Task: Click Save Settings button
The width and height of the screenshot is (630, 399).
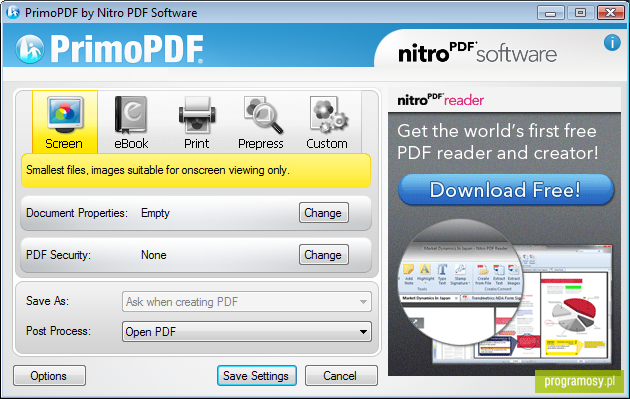Action: click(257, 376)
